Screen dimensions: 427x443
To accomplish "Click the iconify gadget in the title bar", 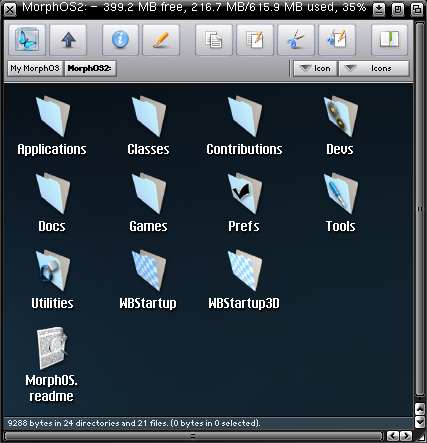I will pyautogui.click(x=378, y=9).
